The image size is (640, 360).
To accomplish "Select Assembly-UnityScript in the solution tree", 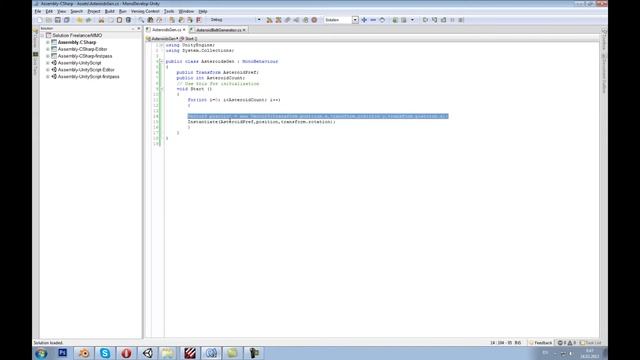I will [x=79, y=63].
